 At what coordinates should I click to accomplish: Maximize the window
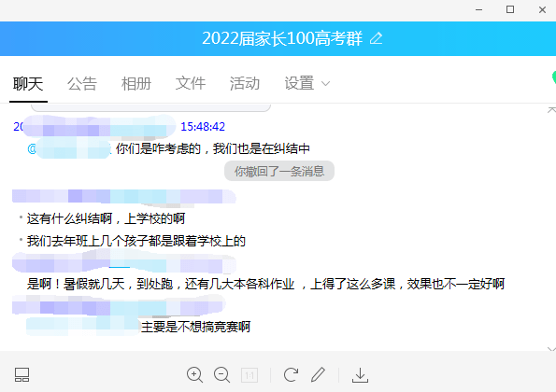point(510,9)
